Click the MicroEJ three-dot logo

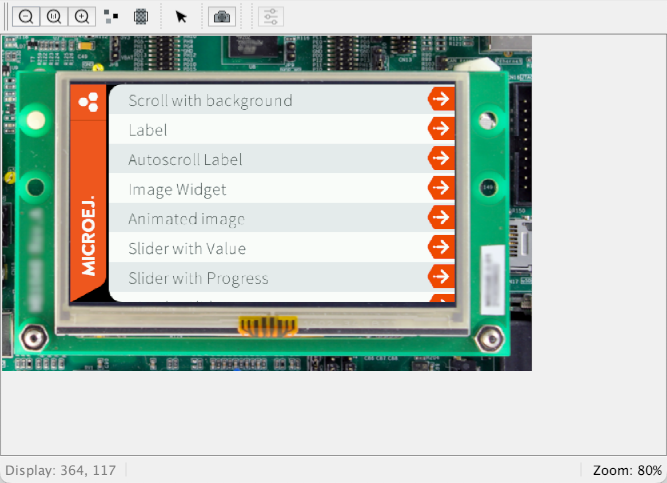point(88,100)
